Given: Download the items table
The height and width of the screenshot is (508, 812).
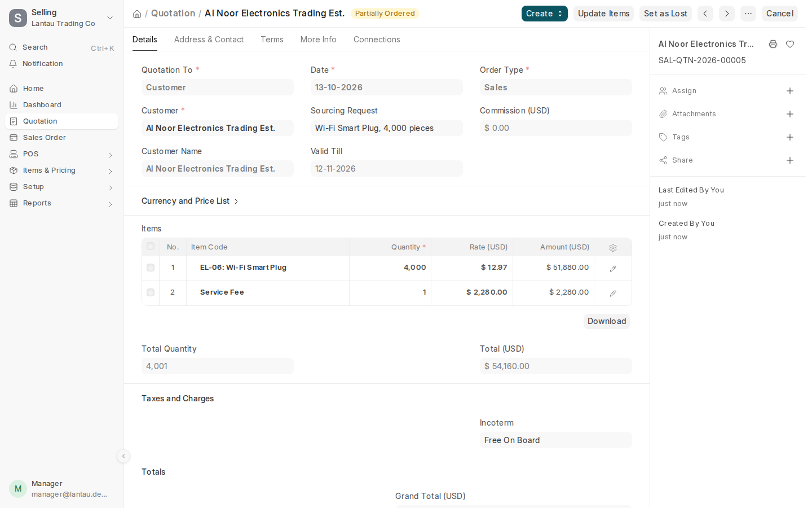Looking at the screenshot, I should 607,321.
